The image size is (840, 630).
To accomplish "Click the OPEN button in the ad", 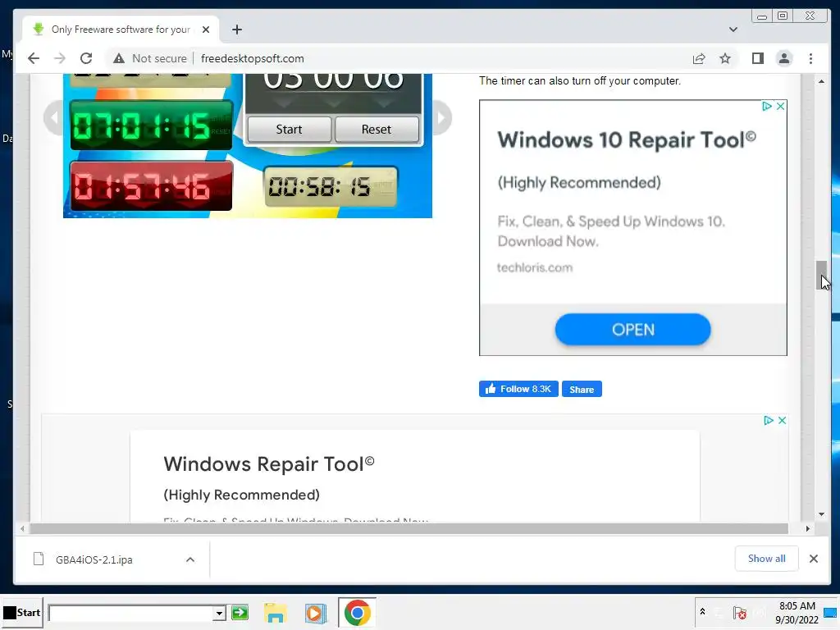I will [632, 330].
